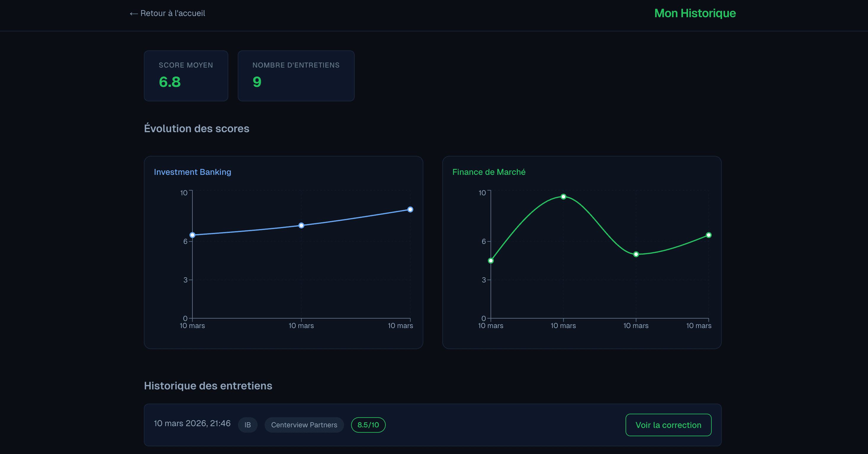The height and width of the screenshot is (454, 868).
Task: Click the Voir la correction button
Action: [x=668, y=425]
